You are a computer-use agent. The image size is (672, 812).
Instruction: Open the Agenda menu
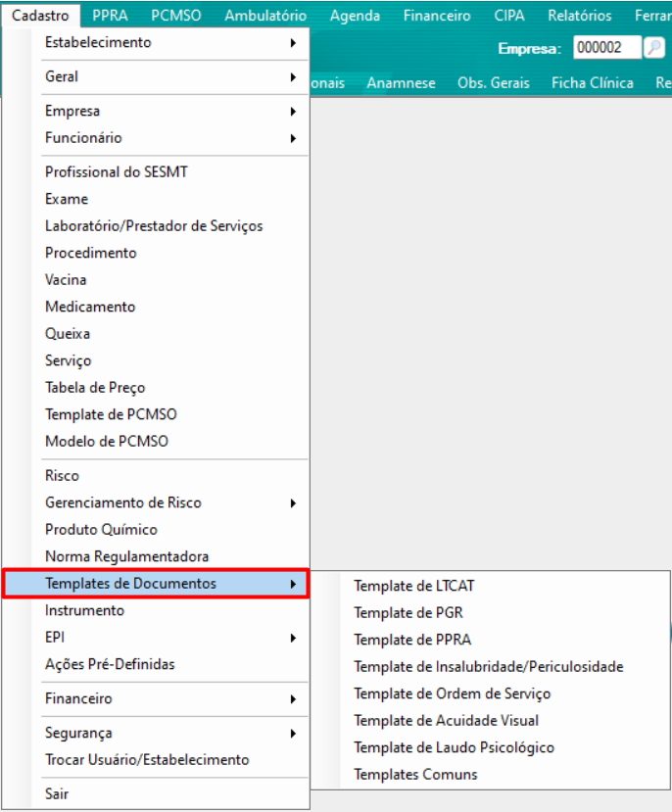(356, 16)
